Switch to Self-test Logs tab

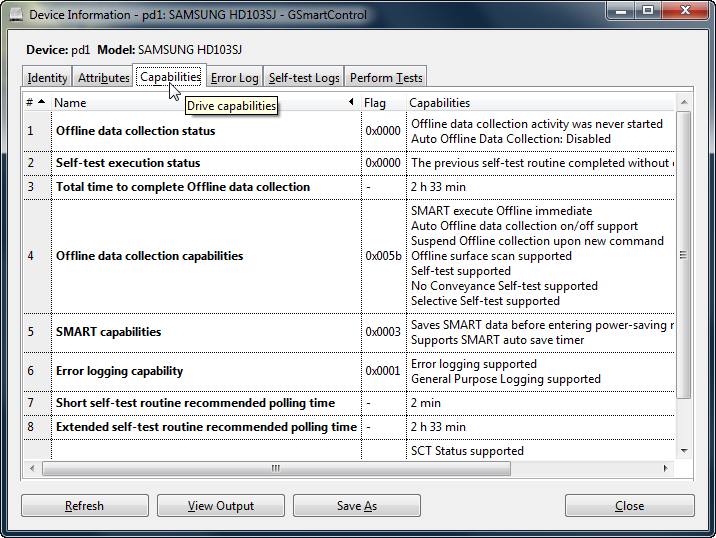point(304,78)
